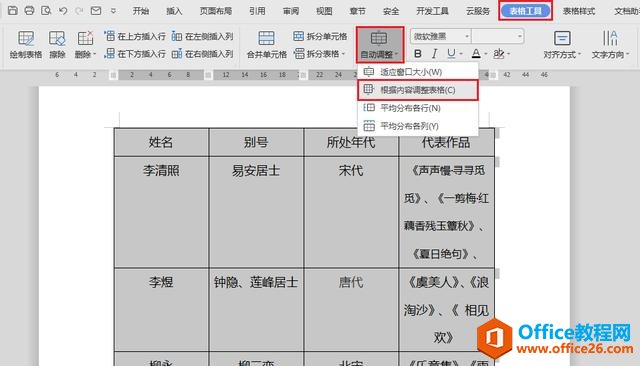Click 拆分单元格 split cells button
The width and height of the screenshot is (640, 366).
click(320, 36)
